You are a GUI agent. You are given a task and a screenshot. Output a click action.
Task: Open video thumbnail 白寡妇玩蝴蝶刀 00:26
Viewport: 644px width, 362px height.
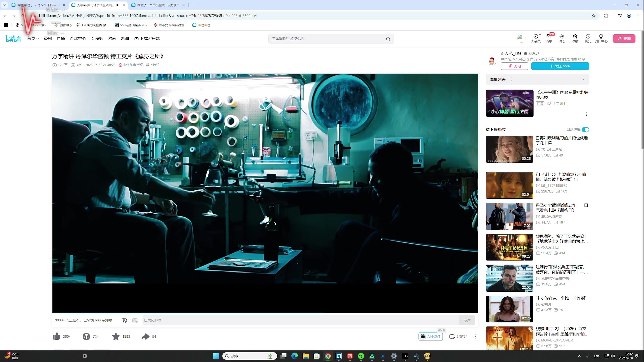click(509, 149)
